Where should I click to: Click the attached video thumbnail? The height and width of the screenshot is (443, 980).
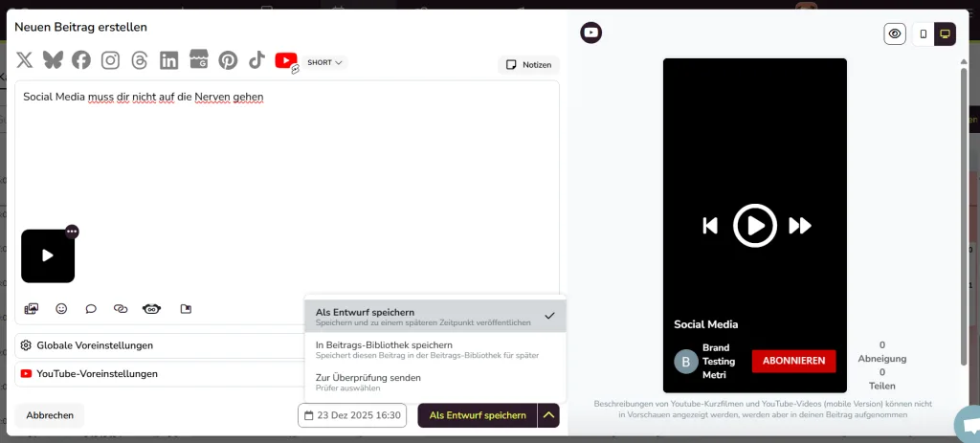point(48,255)
